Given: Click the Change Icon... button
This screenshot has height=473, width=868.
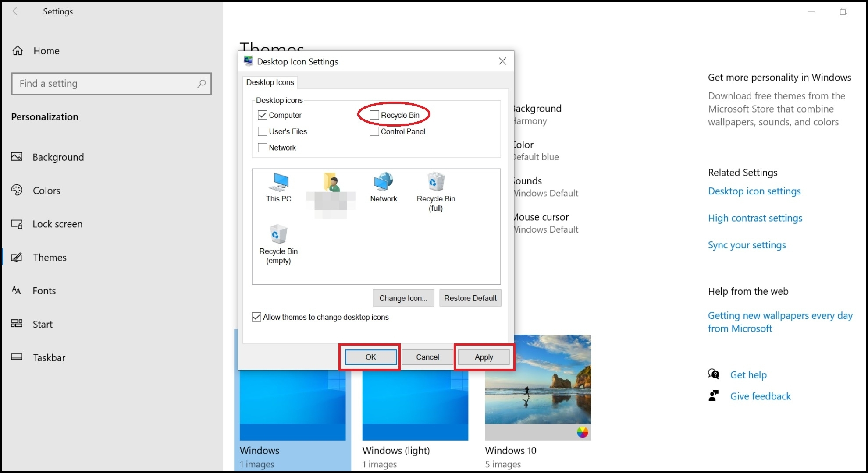Looking at the screenshot, I should [403, 298].
